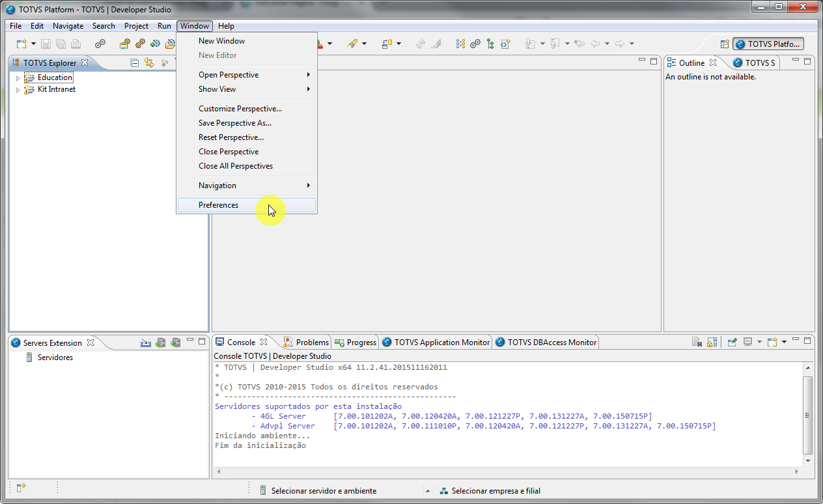The height and width of the screenshot is (504, 823).
Task: Open the Navigate menu
Action: [x=68, y=26]
